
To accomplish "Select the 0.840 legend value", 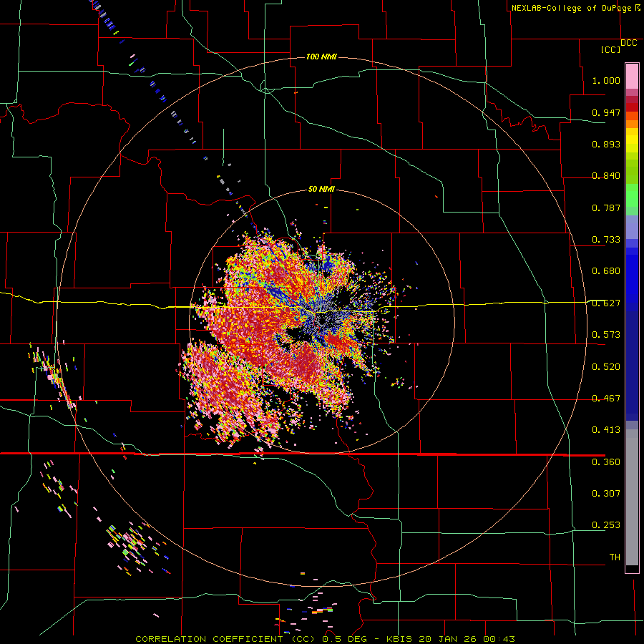I will (606, 176).
